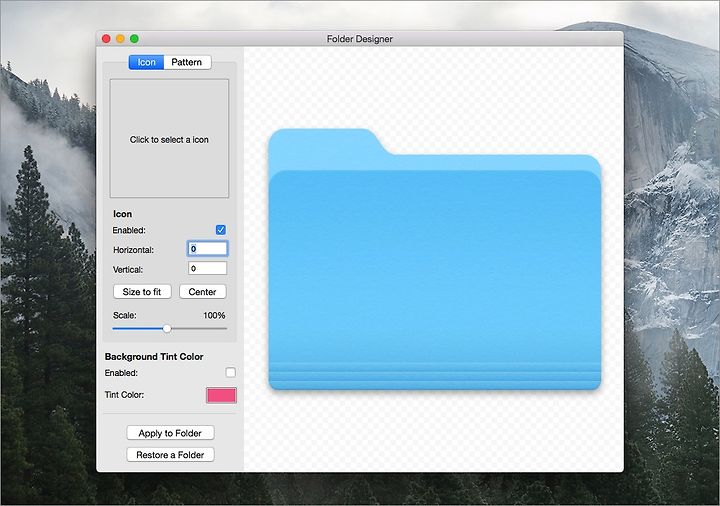Click Restore a Folder
Image resolution: width=720 pixels, height=506 pixels.
click(170, 455)
